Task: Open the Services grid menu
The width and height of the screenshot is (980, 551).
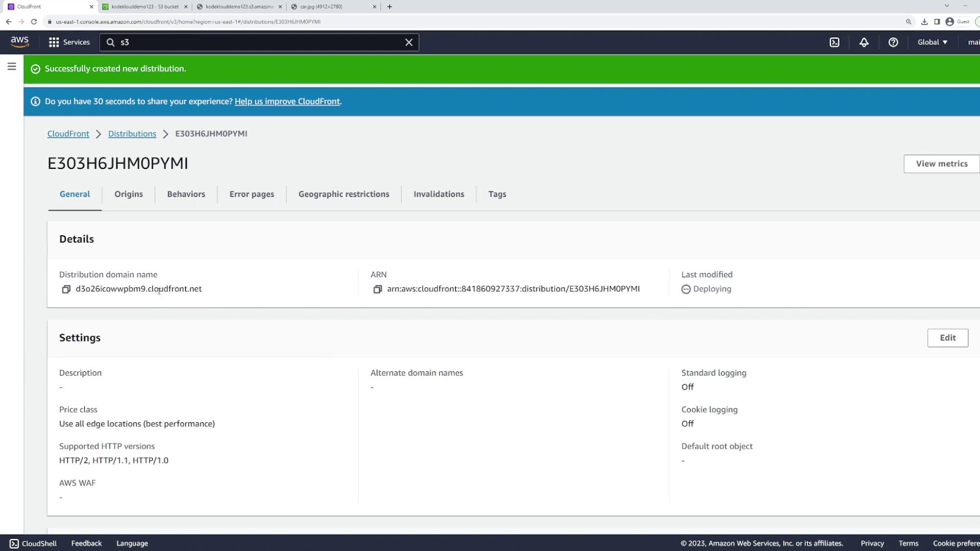Action: tap(69, 42)
